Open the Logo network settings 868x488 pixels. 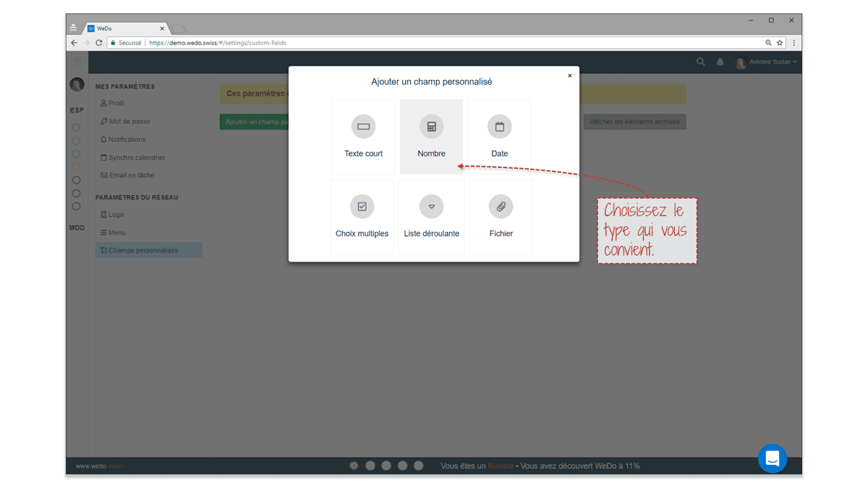[x=112, y=214]
